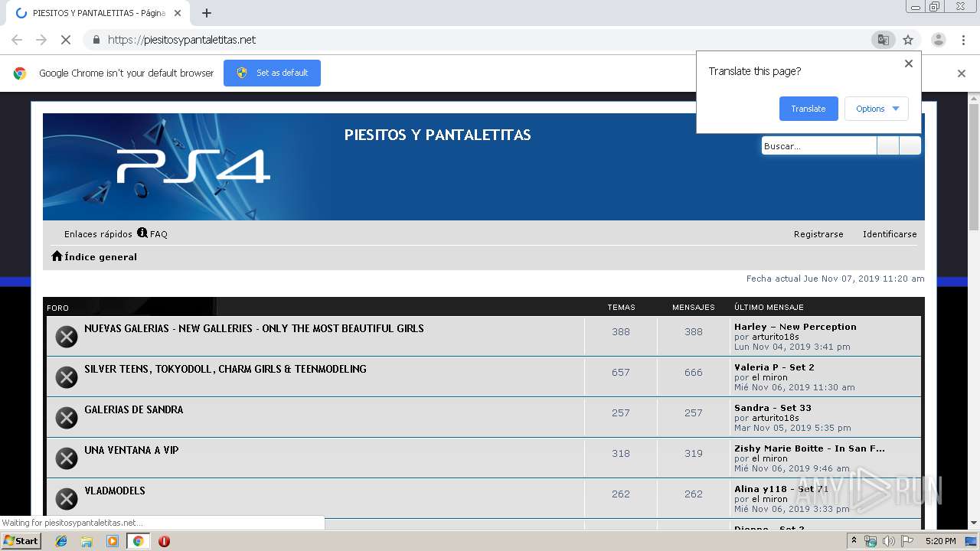
Task: Open the Windows Start menu
Action: coord(21,540)
